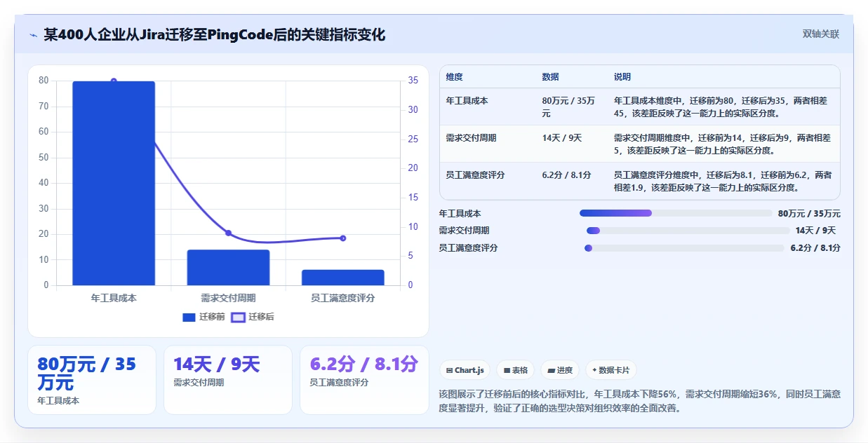Image resolution: width=868 pixels, height=443 pixels.
Task: Click the description starting 年工具成本维度中
Action: [x=722, y=107]
